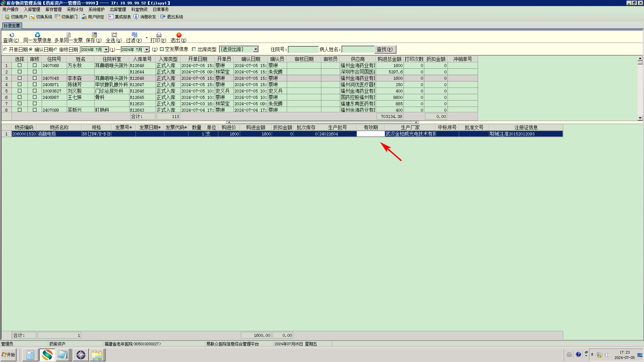Screen dimensions: 644x362
Task: Open the start date month dropdown
Action: [x=106, y=50]
